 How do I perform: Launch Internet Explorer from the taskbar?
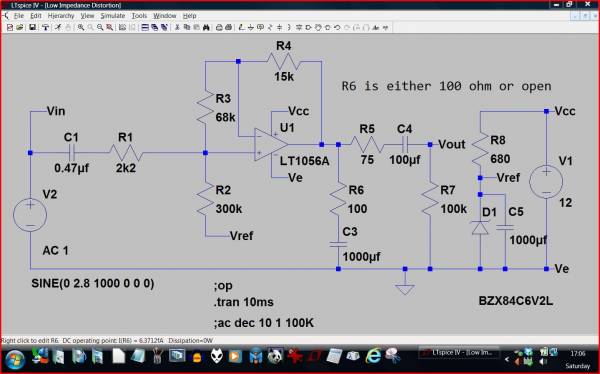click(x=373, y=356)
